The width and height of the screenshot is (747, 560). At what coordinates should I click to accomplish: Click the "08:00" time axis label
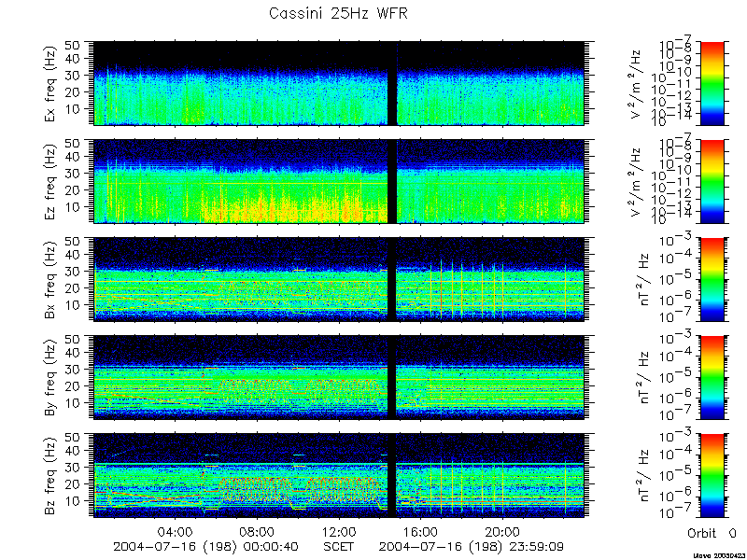tap(258, 531)
